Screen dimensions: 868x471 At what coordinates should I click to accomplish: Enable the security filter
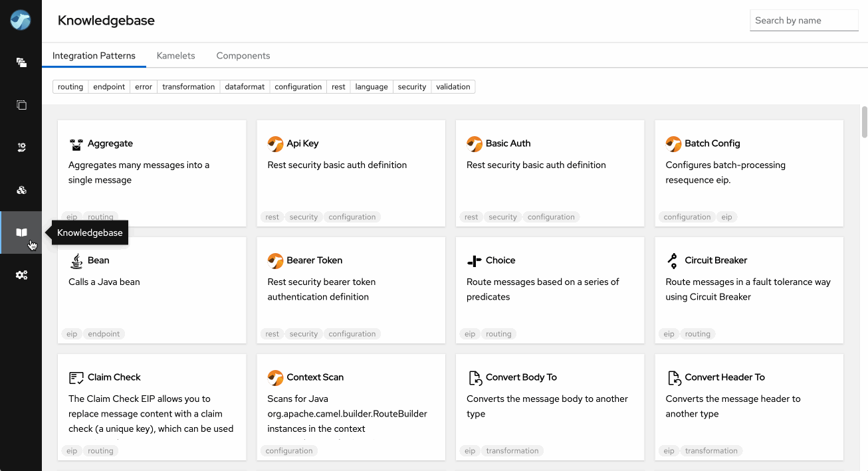coord(411,86)
